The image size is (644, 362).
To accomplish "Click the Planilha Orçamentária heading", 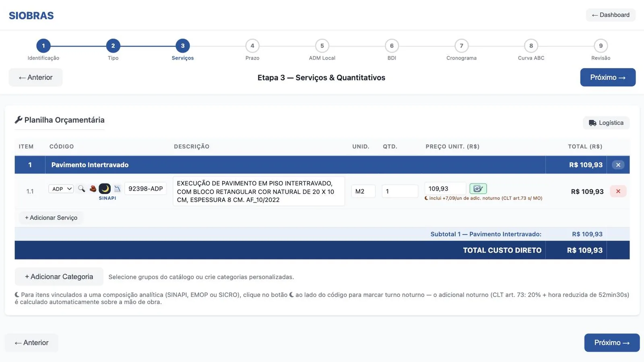I will coord(60,120).
